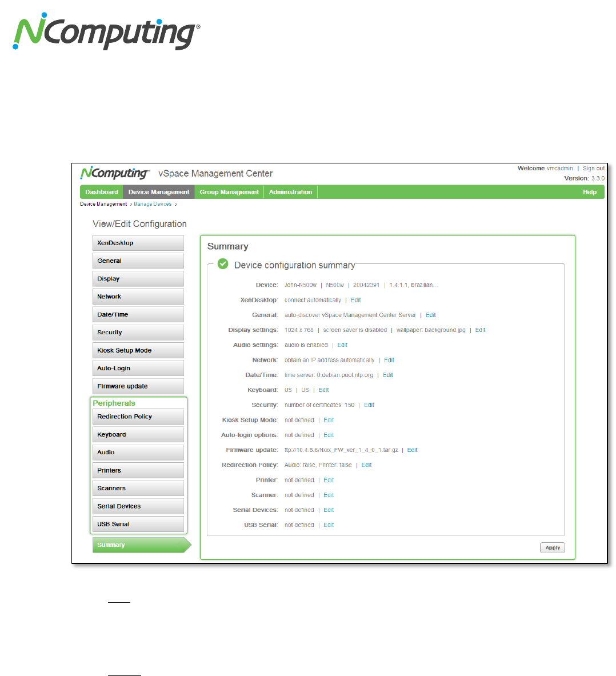Edit Date/Time time server
Viewport: 616px width, 676px height.
coord(388,375)
